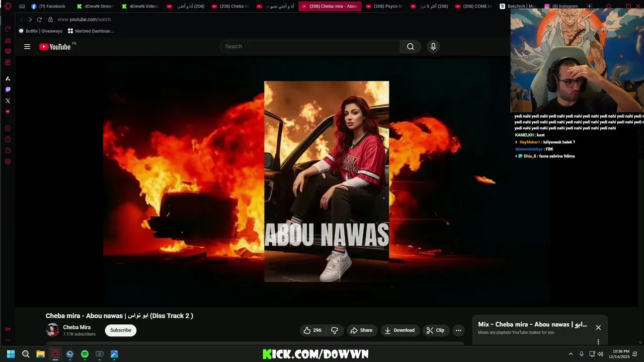Open the Opera GX logo menu
644x362 pixels.
click(8, 7)
